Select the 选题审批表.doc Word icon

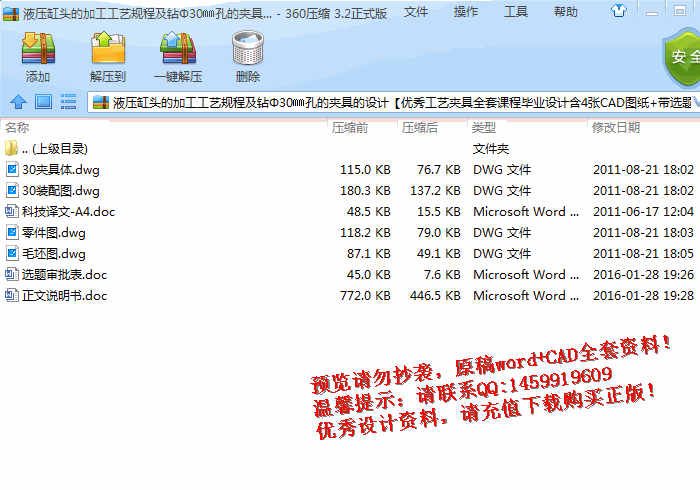pyautogui.click(x=12, y=274)
